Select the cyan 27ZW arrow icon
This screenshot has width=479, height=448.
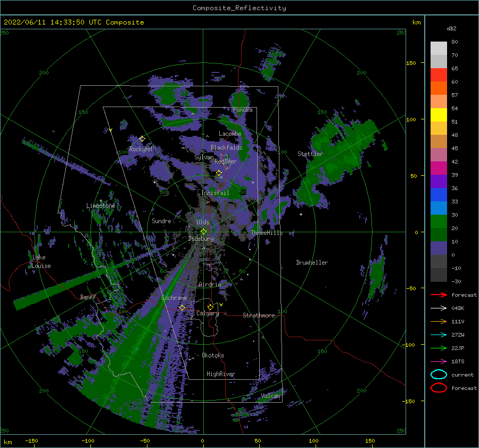[439, 335]
